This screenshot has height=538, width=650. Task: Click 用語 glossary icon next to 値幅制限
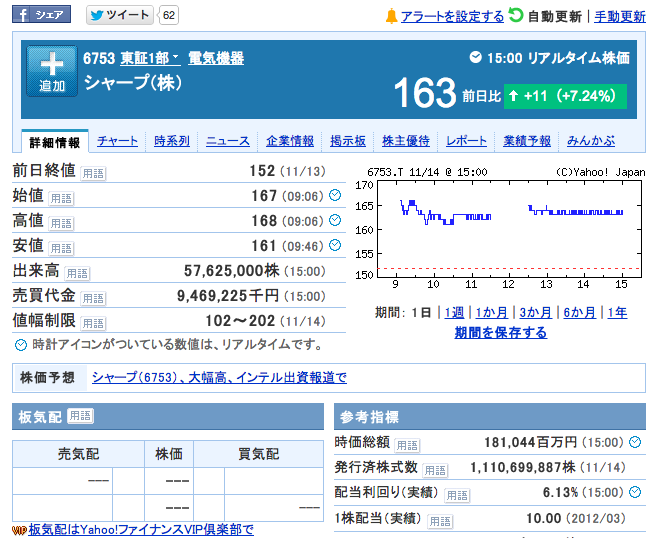(x=93, y=323)
